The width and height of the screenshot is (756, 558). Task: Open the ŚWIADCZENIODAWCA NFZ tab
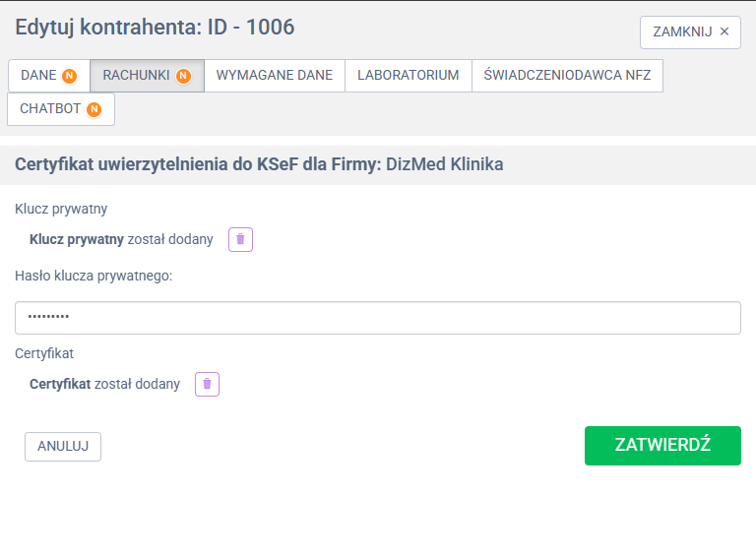[x=567, y=76]
